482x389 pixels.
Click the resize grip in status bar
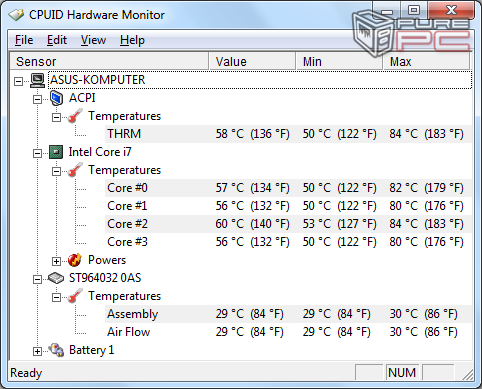coord(468,375)
